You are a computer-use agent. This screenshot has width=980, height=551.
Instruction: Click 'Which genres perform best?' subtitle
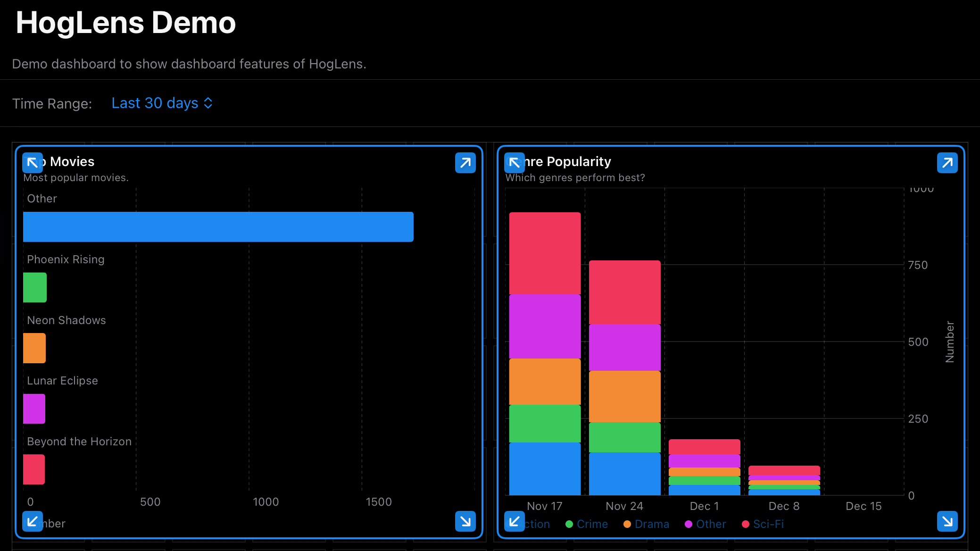(575, 178)
